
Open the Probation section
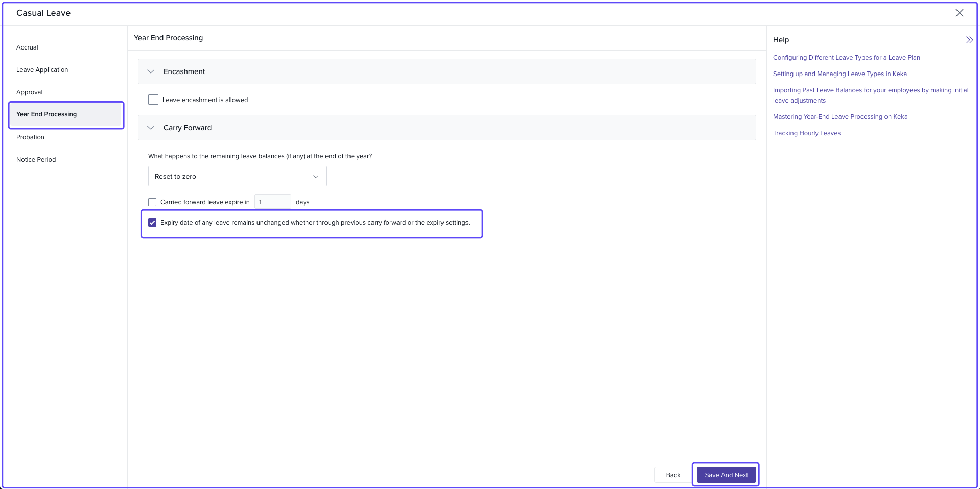30,137
